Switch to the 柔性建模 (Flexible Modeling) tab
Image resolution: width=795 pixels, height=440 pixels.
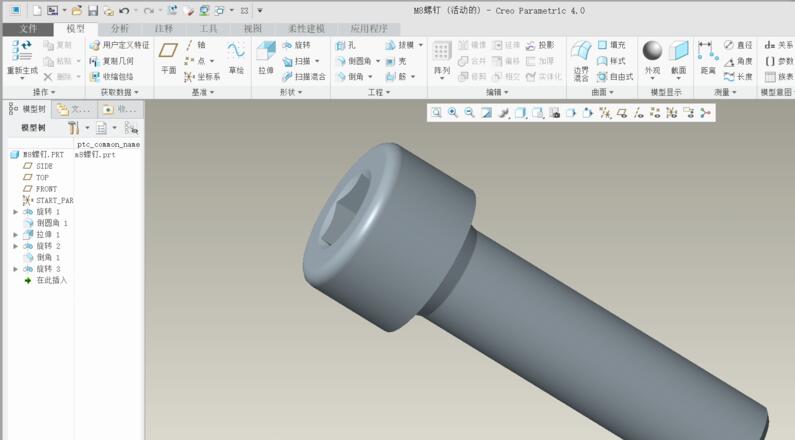306,29
